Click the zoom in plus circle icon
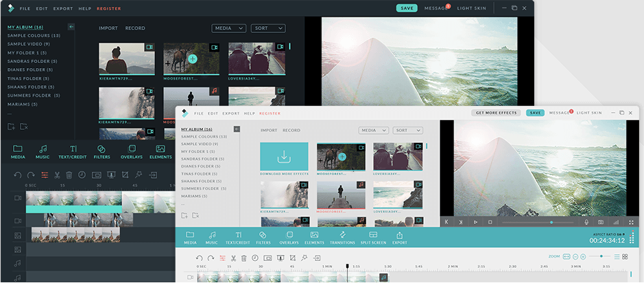 (583, 257)
